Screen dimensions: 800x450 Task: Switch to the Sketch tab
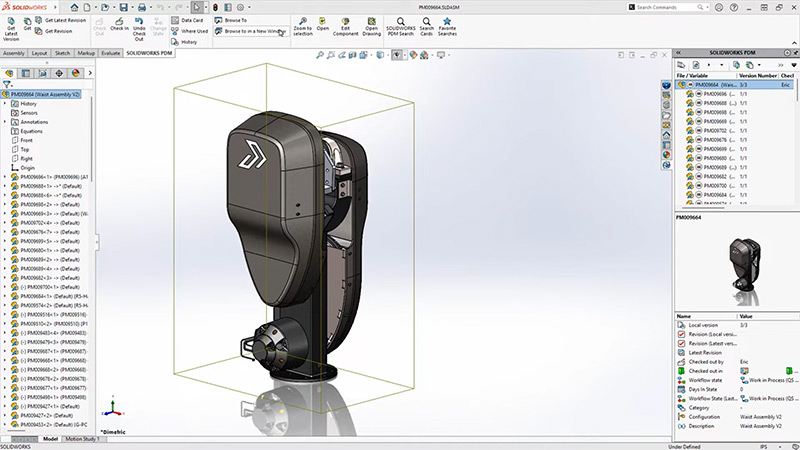coord(62,53)
